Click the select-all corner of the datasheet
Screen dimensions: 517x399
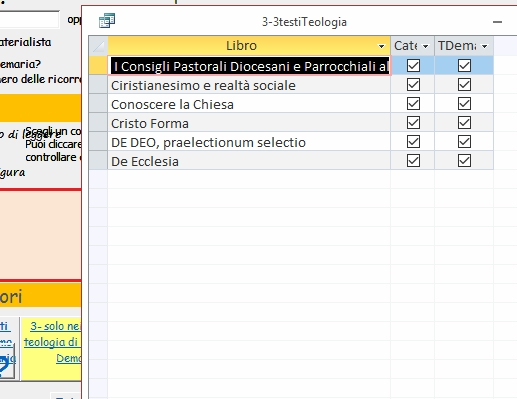[x=98, y=46]
